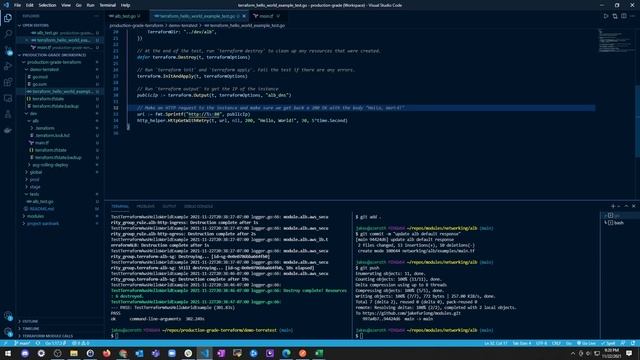Open the Terminal menu

[x=107, y=5]
